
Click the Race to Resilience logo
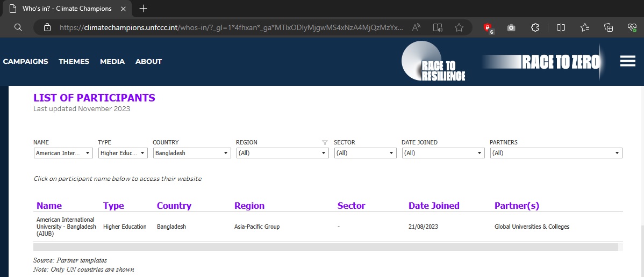[433, 62]
